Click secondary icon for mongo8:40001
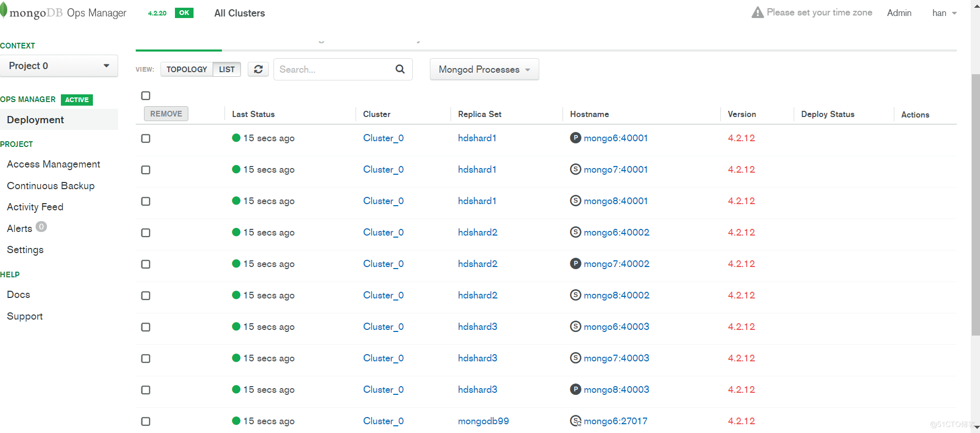The height and width of the screenshot is (433, 980). coord(575,201)
